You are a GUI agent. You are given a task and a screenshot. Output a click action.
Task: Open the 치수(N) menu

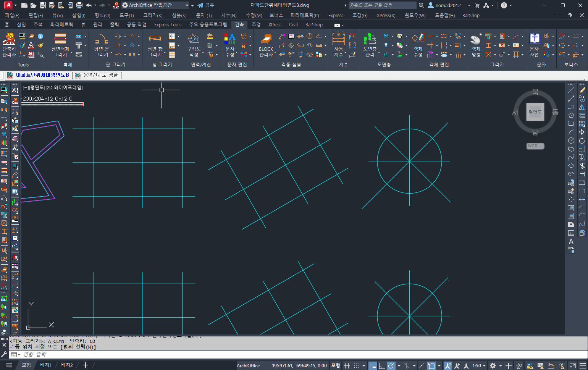point(229,15)
